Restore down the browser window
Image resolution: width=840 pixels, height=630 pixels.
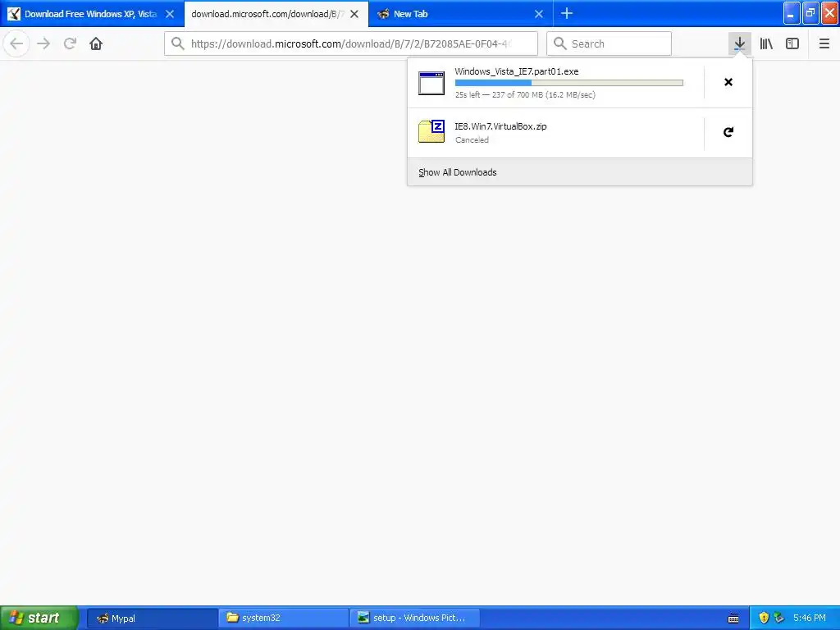pyautogui.click(x=810, y=13)
